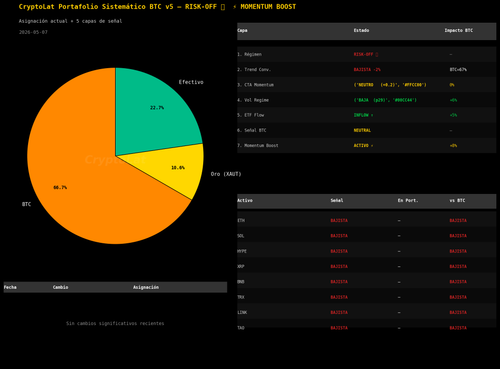The height and width of the screenshot is (369, 500).
Task: Select the ETH asset row
Action: point(367,220)
